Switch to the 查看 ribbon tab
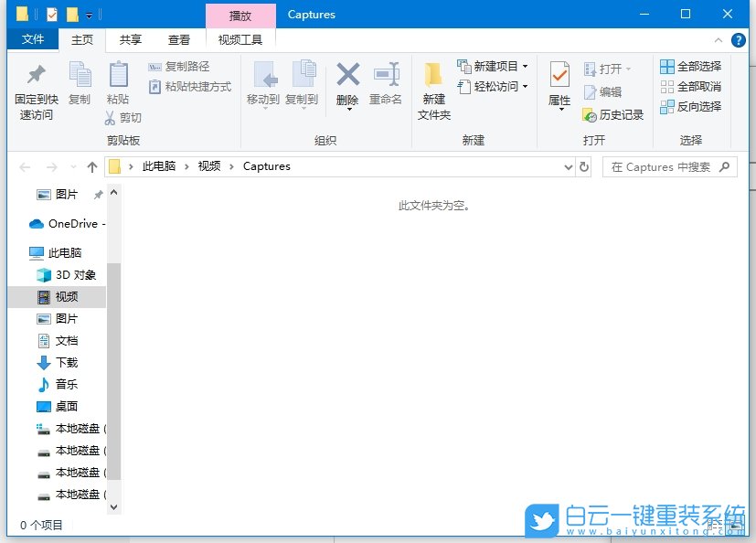 click(178, 39)
